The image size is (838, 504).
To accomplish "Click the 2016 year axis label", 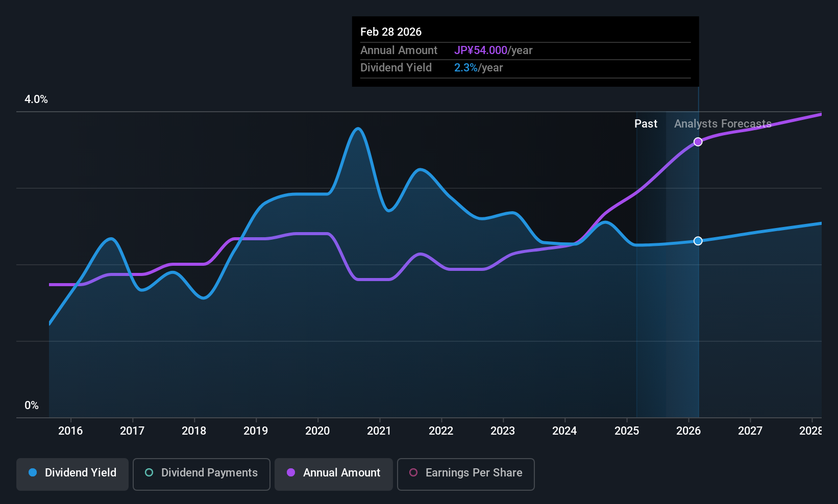I will (70, 431).
